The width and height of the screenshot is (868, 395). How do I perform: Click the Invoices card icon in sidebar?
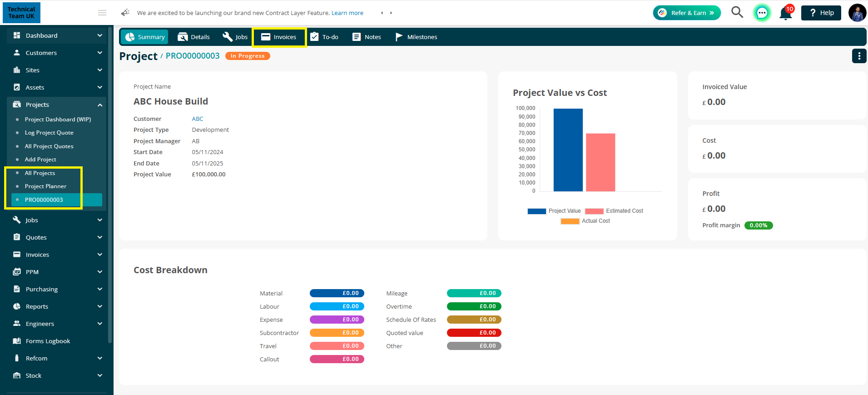click(17, 255)
